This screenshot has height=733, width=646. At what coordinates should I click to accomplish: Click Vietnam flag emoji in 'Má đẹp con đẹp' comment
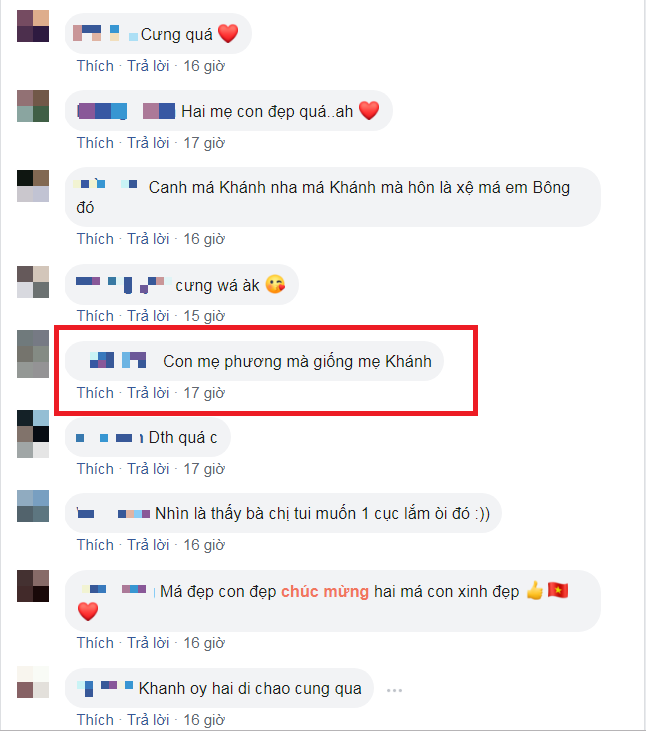pos(558,590)
